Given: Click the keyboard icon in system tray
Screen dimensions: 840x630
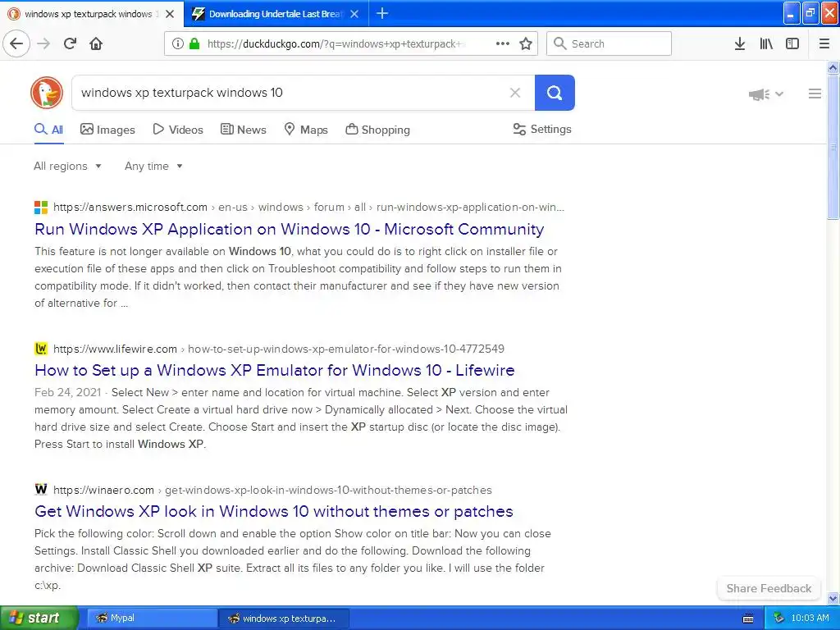Looking at the screenshot, I should [748, 619].
